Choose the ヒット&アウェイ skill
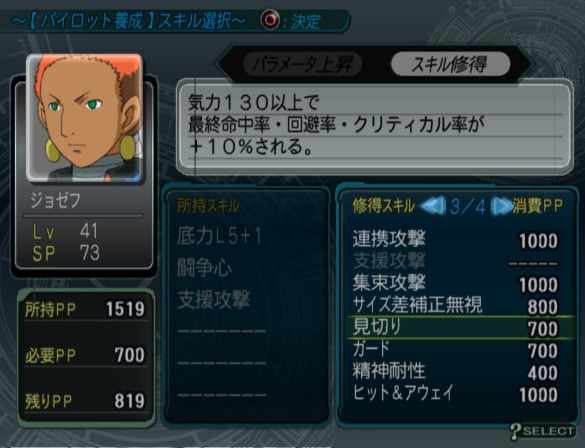 pyautogui.click(x=456, y=394)
